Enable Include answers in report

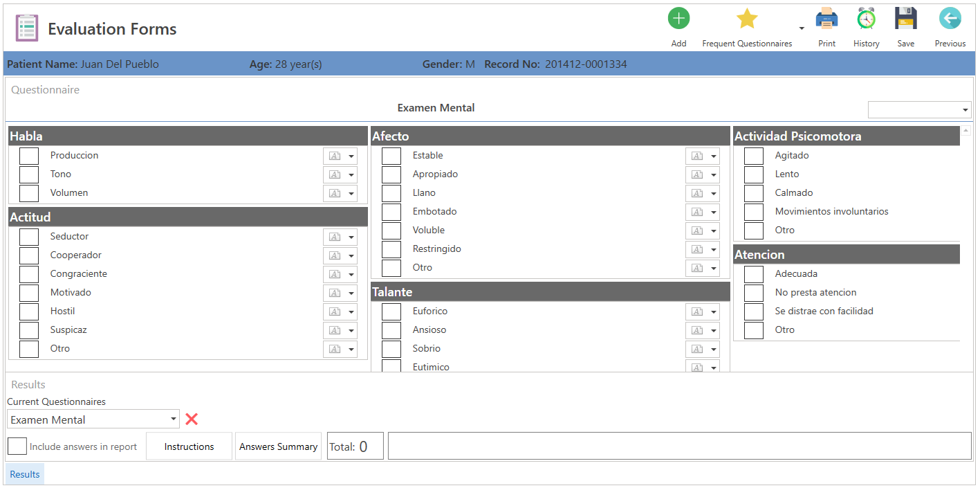pos(17,446)
